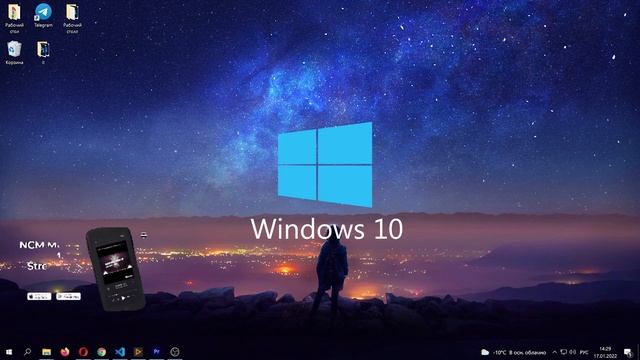The width and height of the screenshot is (640, 360).
Task: Switch to Visual Studio Code in taskbar
Action: (x=120, y=352)
